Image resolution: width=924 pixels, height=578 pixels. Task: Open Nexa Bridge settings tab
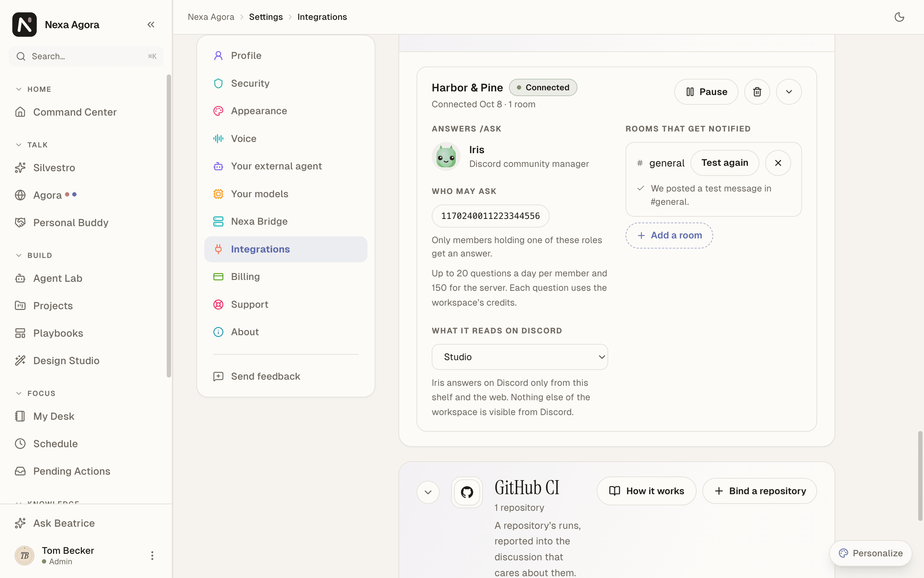click(286, 221)
